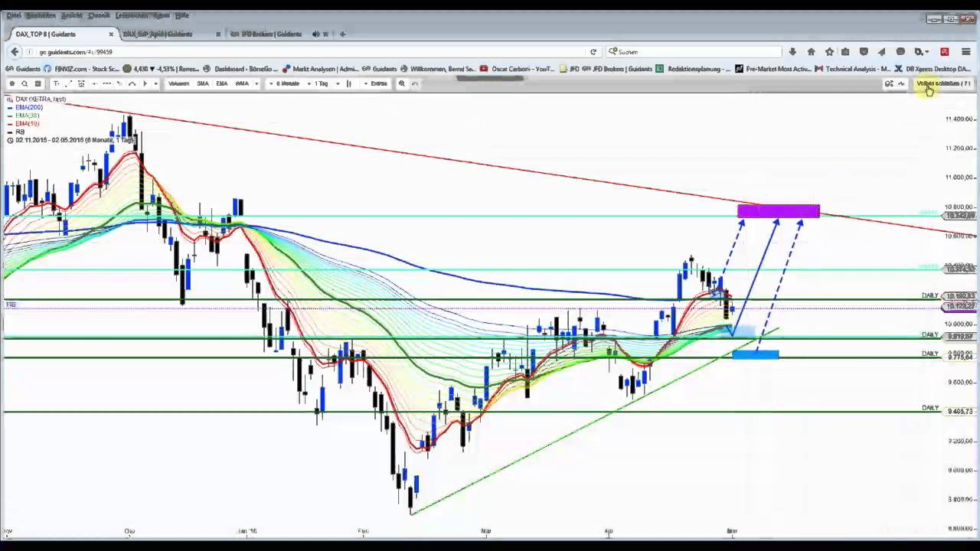Viewport: 980px width, 551px height.
Task: Select the trend line drawing tool
Action: tap(68, 83)
